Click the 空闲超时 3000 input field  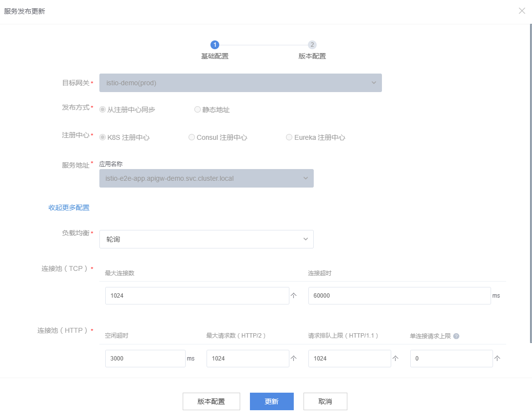[145, 359]
